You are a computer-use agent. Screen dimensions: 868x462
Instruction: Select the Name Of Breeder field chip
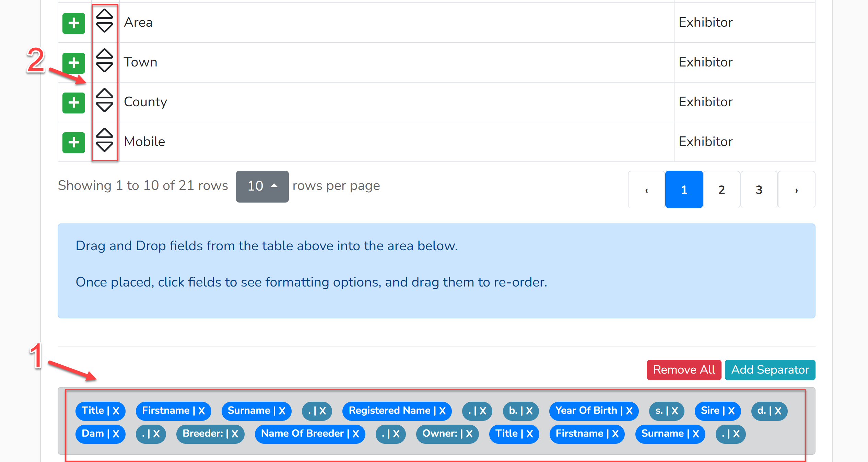pyautogui.click(x=310, y=434)
